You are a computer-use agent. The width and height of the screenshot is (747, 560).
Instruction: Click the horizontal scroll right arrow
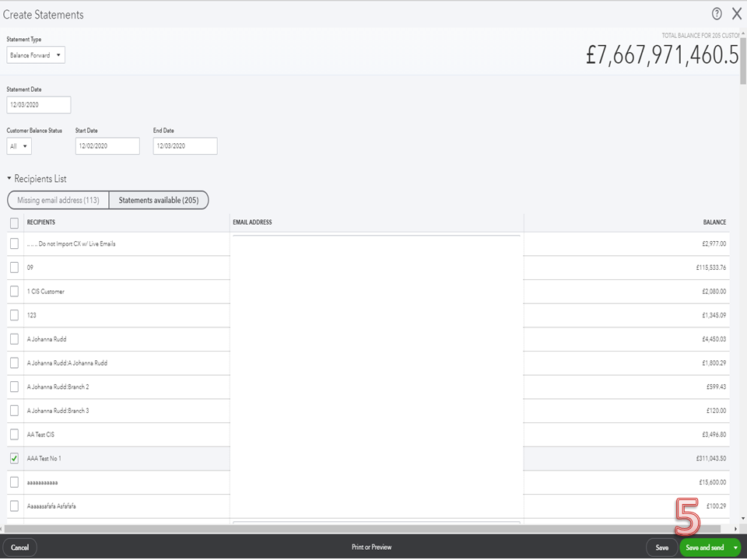point(736,529)
